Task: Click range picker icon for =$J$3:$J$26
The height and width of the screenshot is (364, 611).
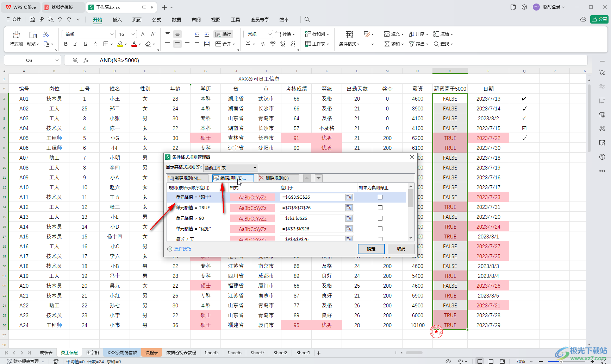Action: [349, 218]
